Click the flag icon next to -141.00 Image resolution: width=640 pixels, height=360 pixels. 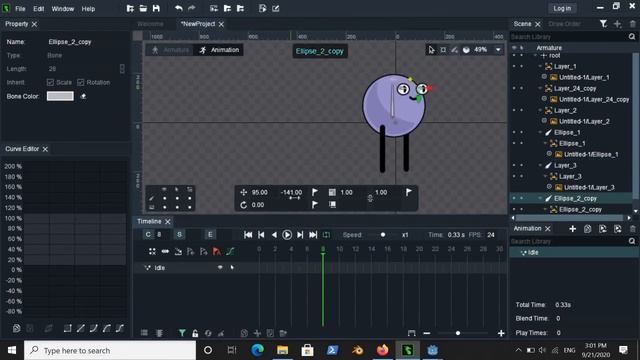pos(315,192)
